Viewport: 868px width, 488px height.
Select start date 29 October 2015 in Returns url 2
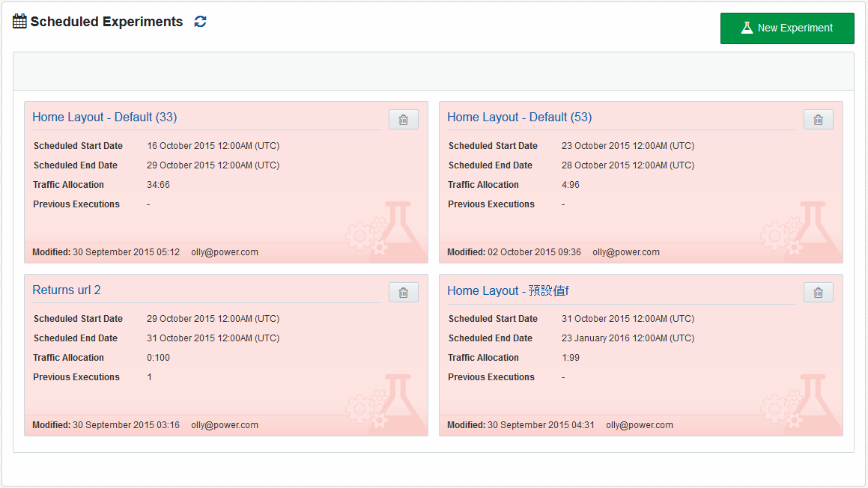coord(213,319)
